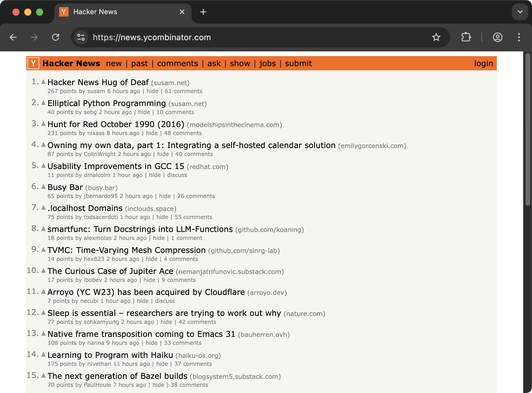The height and width of the screenshot is (393, 532).
Task: View site information icon in address bar
Action: click(81, 37)
